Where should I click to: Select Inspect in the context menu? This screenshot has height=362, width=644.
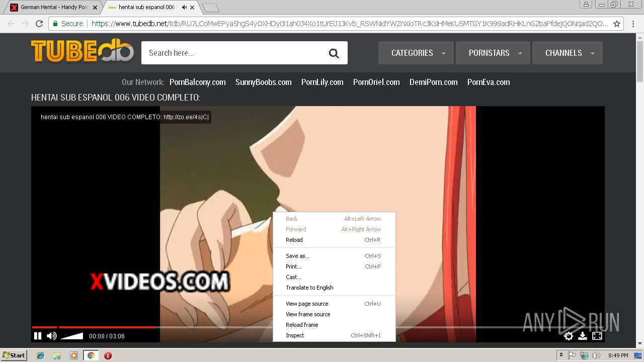[334, 335]
